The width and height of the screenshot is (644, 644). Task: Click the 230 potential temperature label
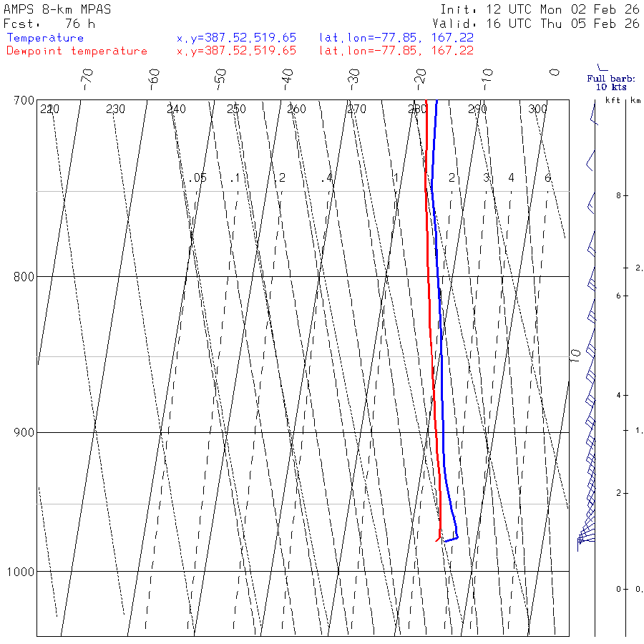pos(115,109)
